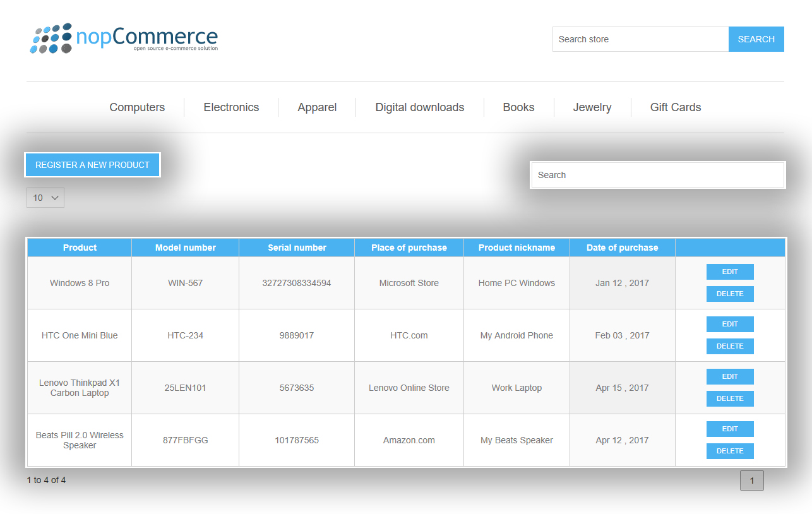Edit the Beats Pill 2.0 row
Image resolution: width=812 pixels, height=514 pixels.
click(730, 429)
